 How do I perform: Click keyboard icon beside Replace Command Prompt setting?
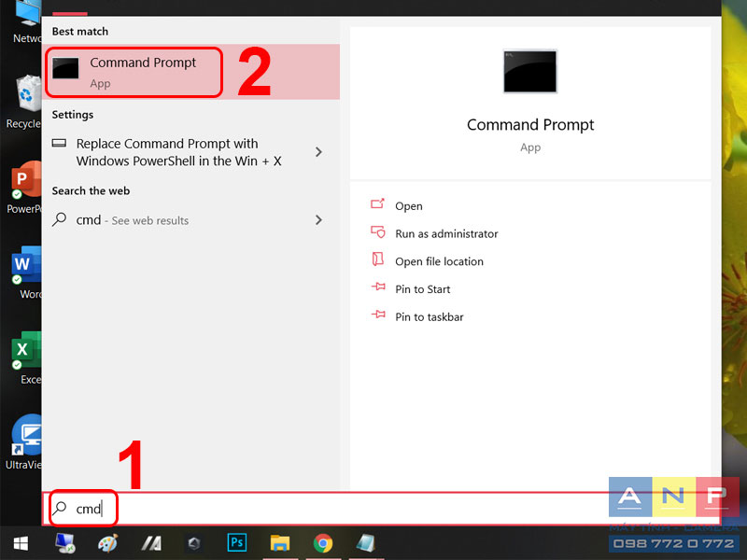(x=59, y=143)
